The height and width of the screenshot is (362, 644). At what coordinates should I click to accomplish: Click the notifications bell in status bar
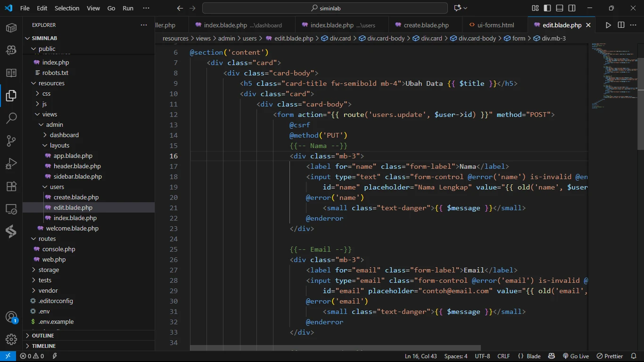click(635, 356)
